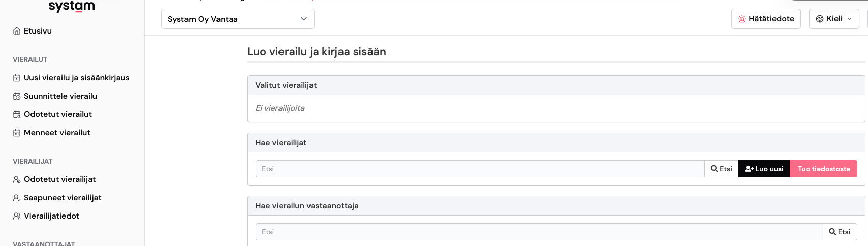
Task: Open the Systam Oy Vantaa location dropdown
Action: [237, 19]
